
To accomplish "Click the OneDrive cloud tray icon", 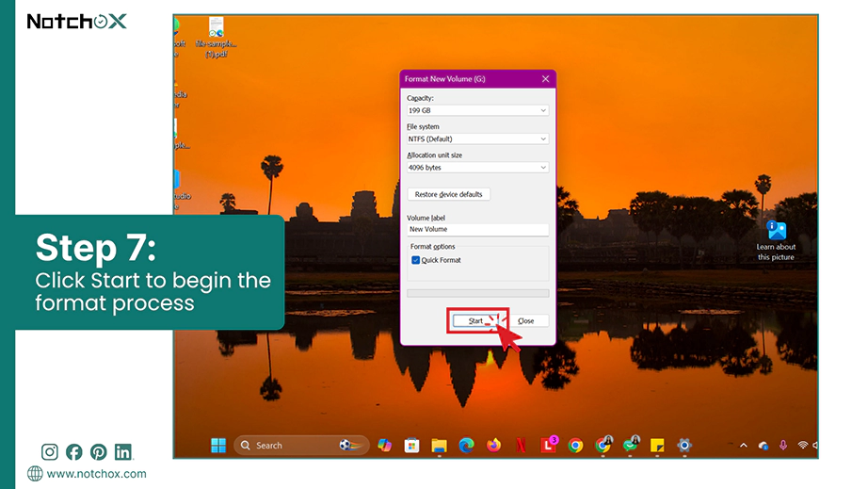I will coord(764,446).
